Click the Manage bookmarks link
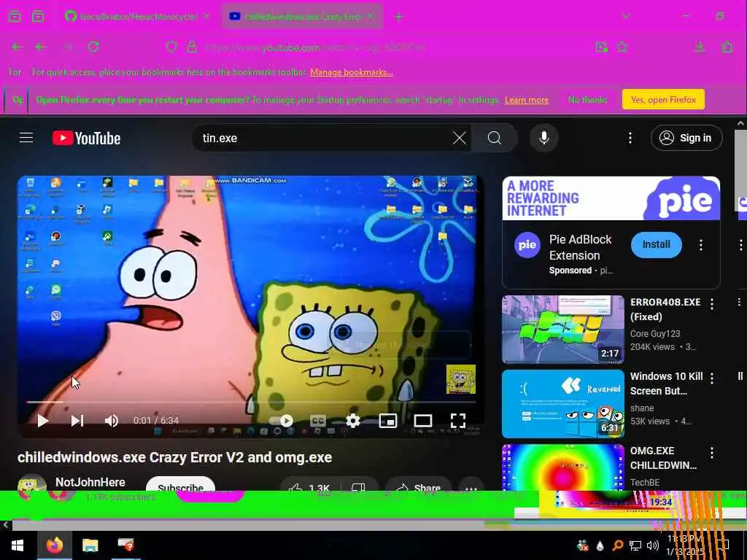 click(x=351, y=72)
